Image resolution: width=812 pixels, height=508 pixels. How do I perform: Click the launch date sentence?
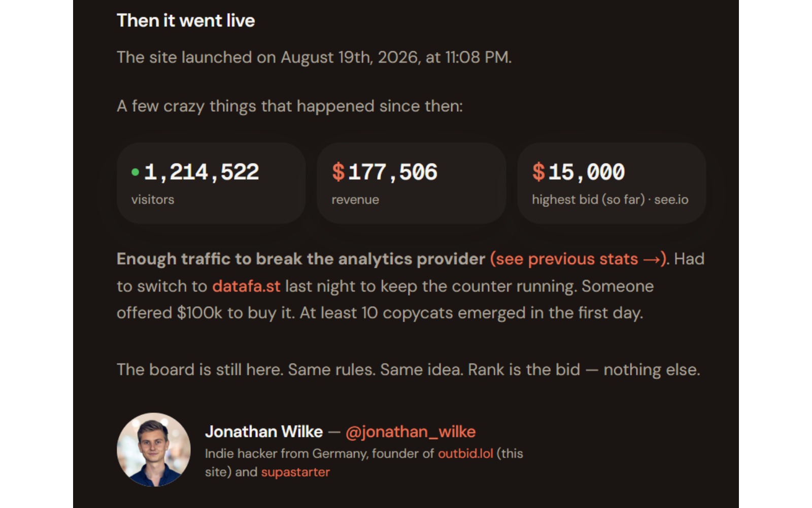(x=314, y=57)
